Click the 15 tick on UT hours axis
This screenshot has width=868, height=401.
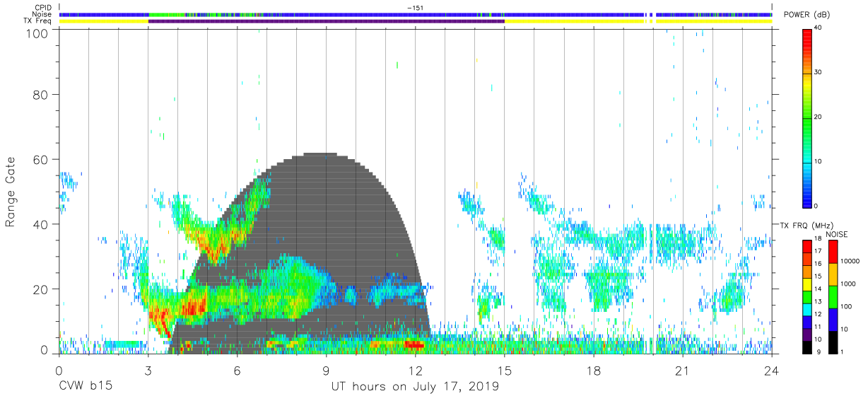[505, 371]
